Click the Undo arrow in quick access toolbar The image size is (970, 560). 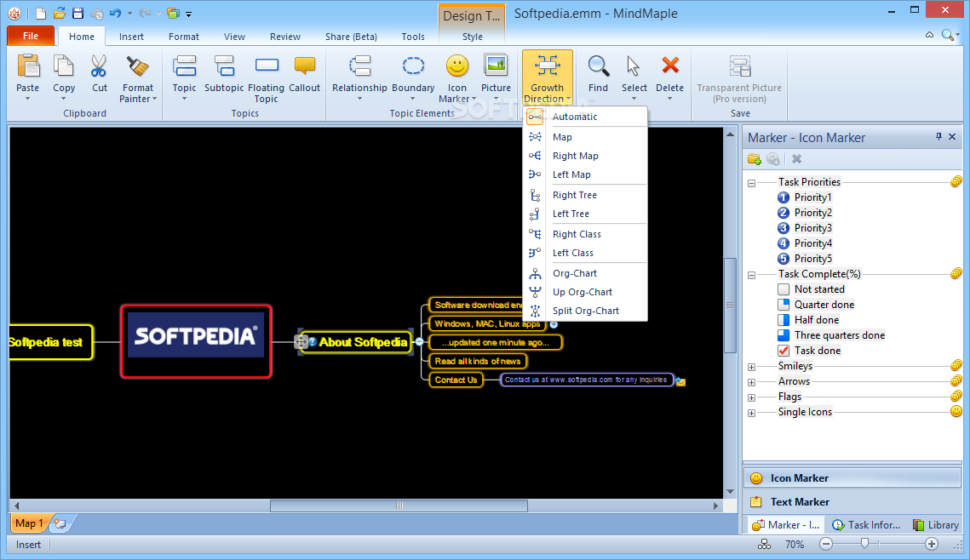(x=115, y=13)
